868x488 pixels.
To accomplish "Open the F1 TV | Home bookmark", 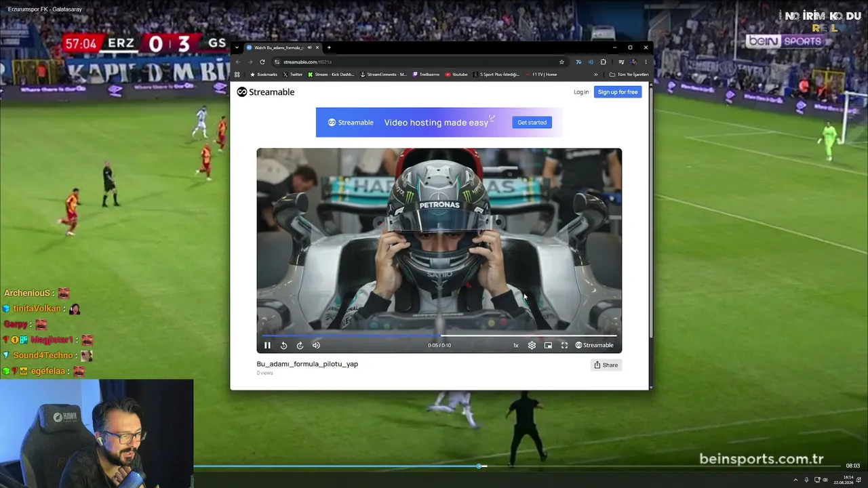I will tap(541, 75).
